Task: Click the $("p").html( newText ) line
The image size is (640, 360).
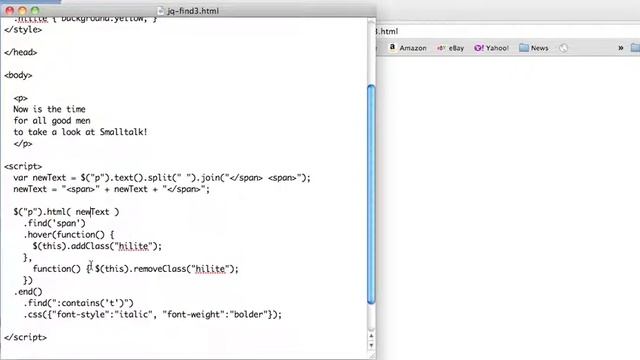Action: [x=66, y=212]
